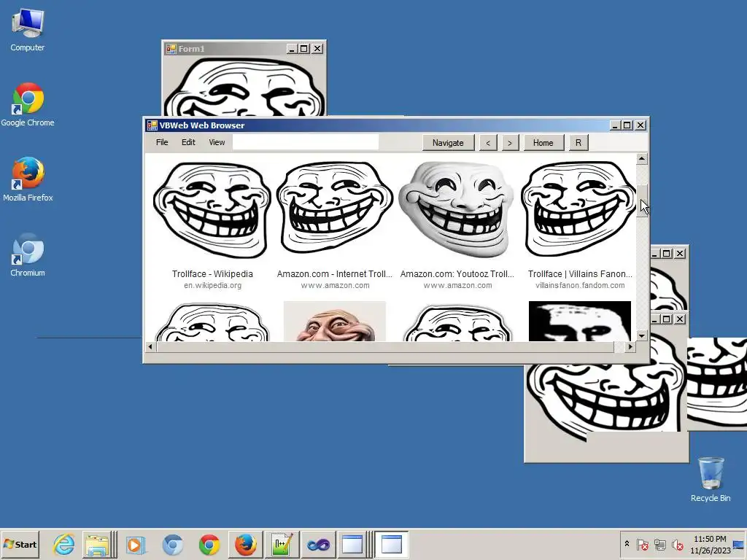Click villainsfanon.fandom.com source text
Viewport: 747px width, 560px height.
click(580, 285)
